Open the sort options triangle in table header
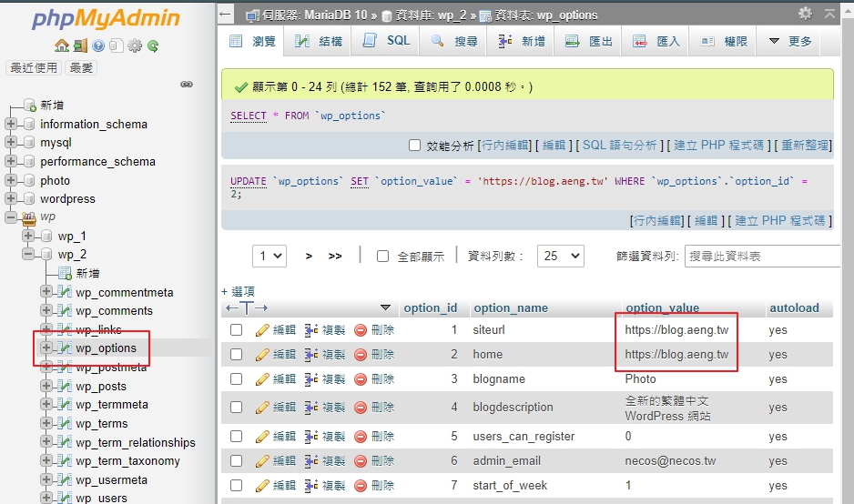 coord(386,308)
